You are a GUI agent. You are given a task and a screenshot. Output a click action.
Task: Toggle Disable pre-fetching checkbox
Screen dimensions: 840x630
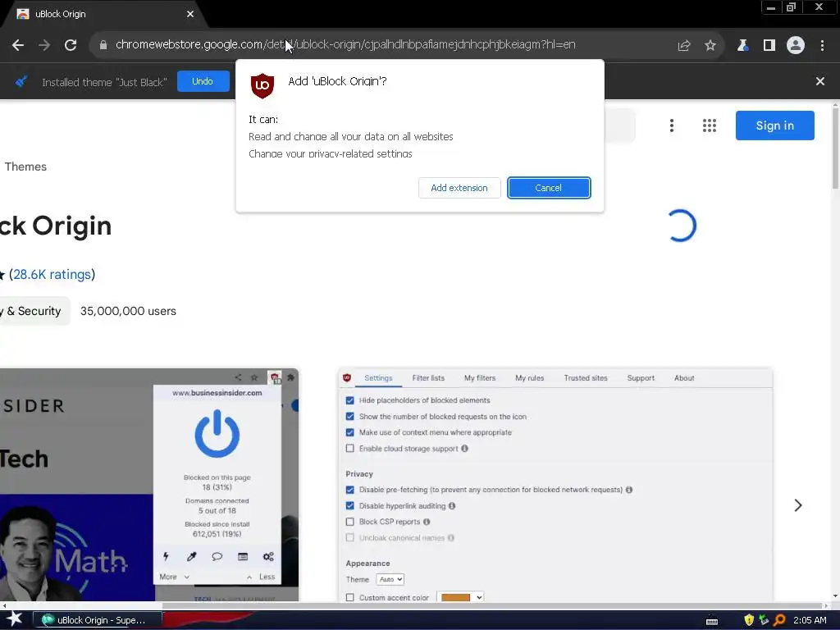click(349, 490)
